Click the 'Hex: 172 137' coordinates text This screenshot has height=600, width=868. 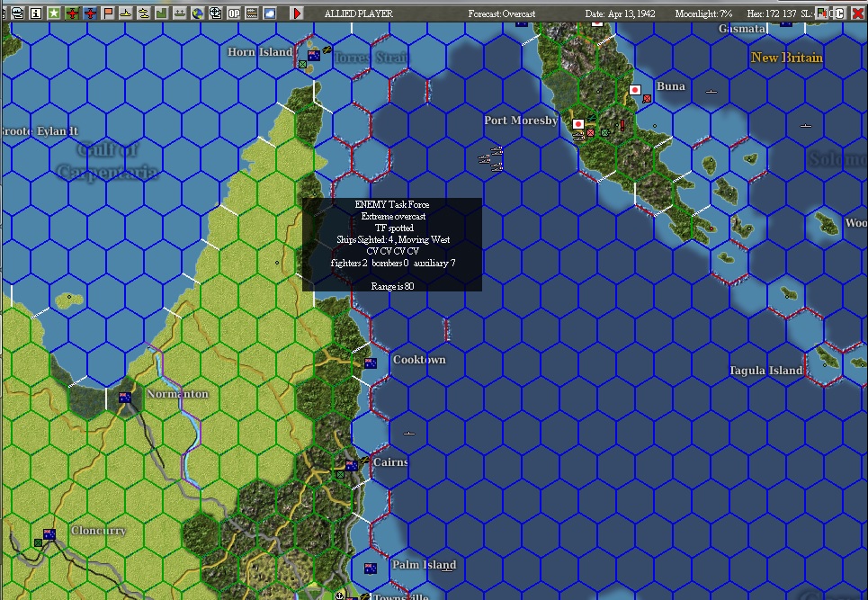click(x=772, y=13)
